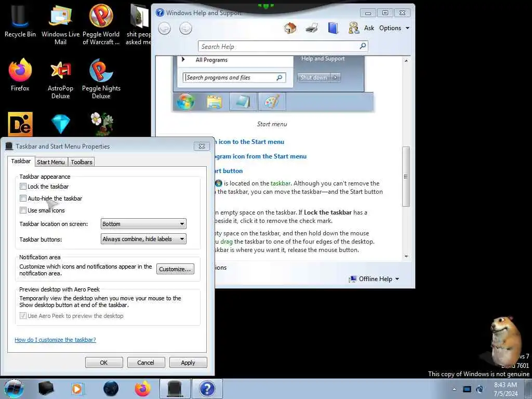Select Peggle Nights Deluxe desktop icon
Image resolution: width=532 pixels, height=399 pixels.
101,79
